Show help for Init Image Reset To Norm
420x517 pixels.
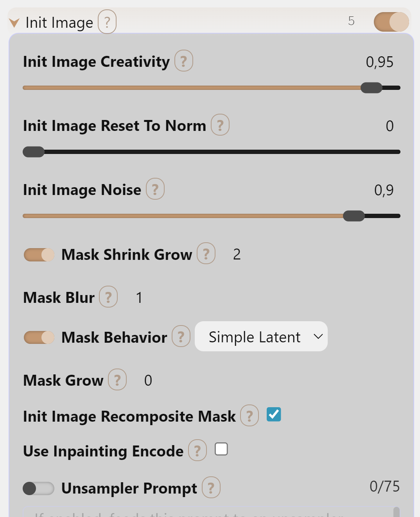[x=220, y=125]
